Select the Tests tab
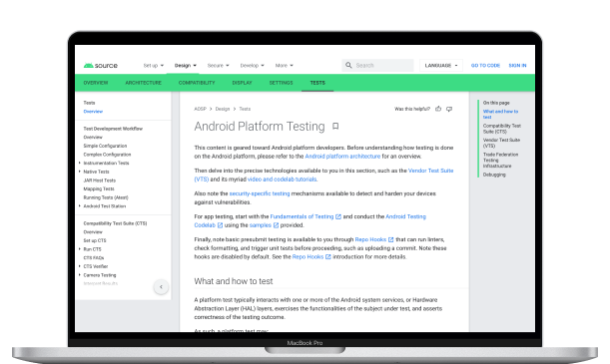This screenshot has width=610, height=364. tap(317, 83)
